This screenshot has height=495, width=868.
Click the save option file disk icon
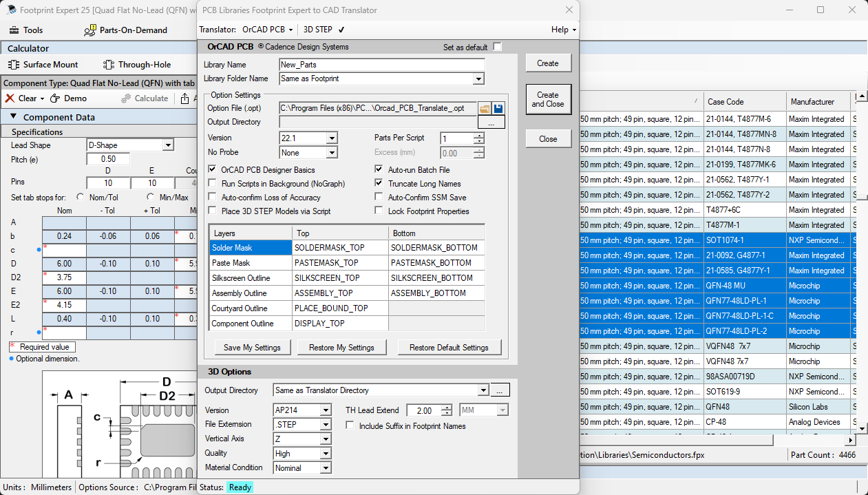point(498,109)
